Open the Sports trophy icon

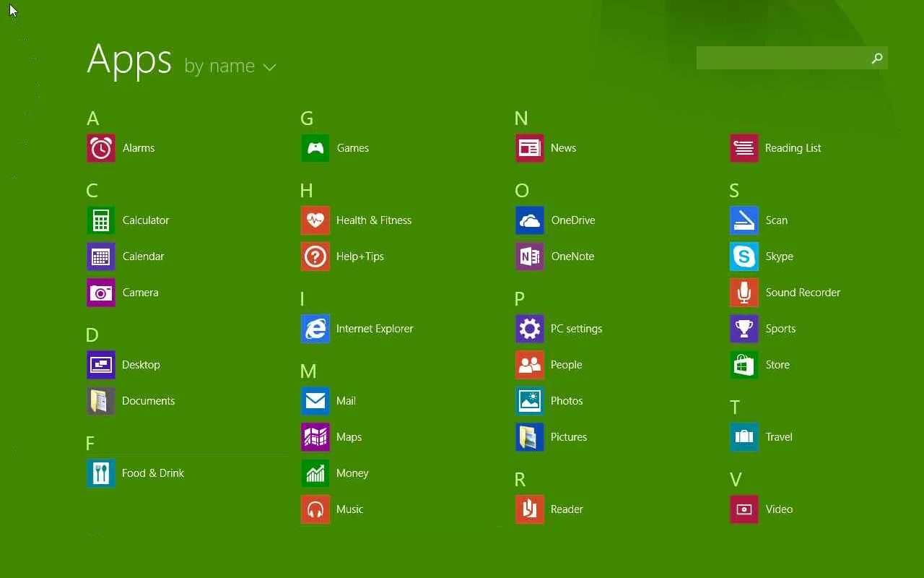[x=744, y=329]
